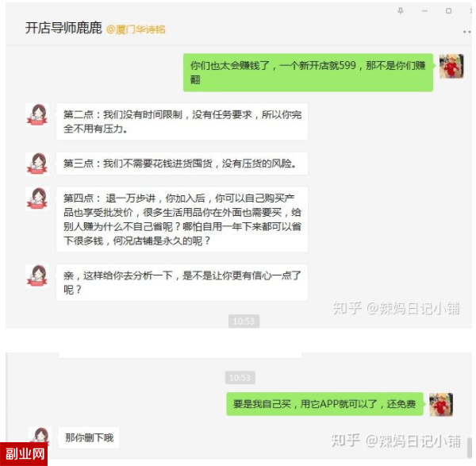
Task: Select the 第四点 wholesale price message bubble
Action: pos(182,219)
